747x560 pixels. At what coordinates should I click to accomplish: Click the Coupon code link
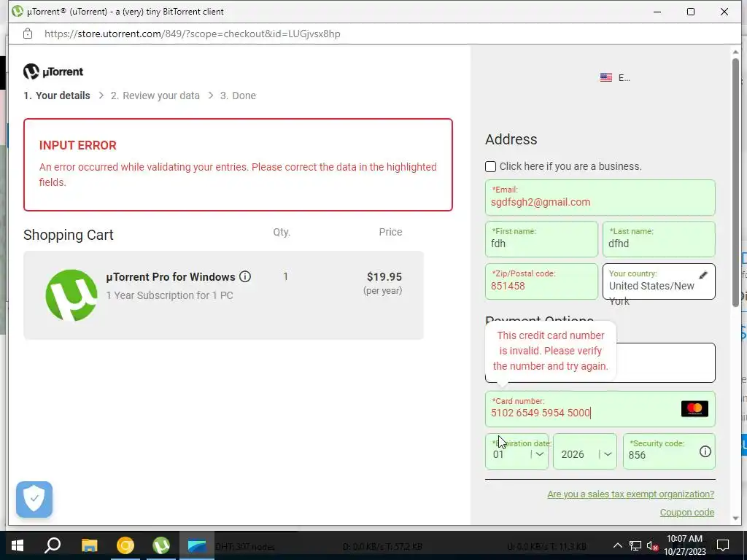pos(687,513)
